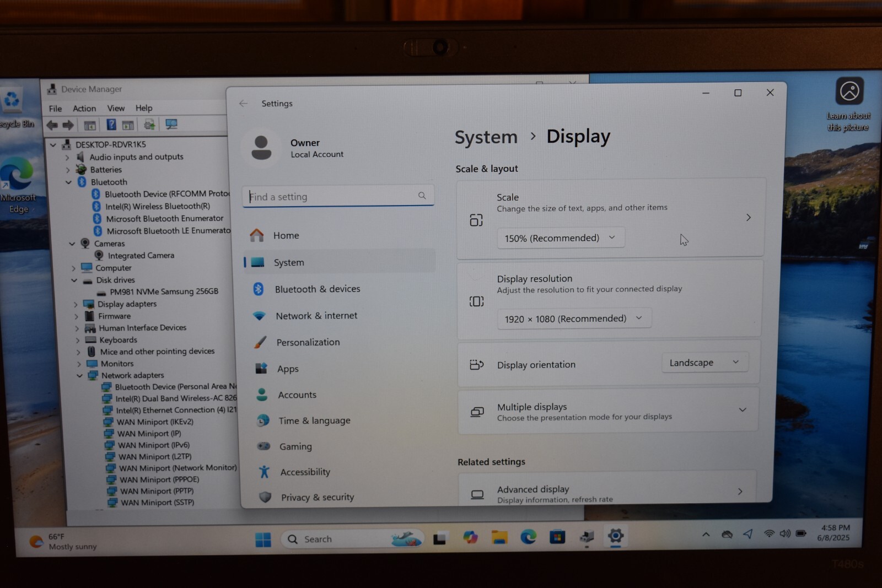Click the search magnifier in Find a setting
Image resolution: width=882 pixels, height=588 pixels.
coord(422,196)
